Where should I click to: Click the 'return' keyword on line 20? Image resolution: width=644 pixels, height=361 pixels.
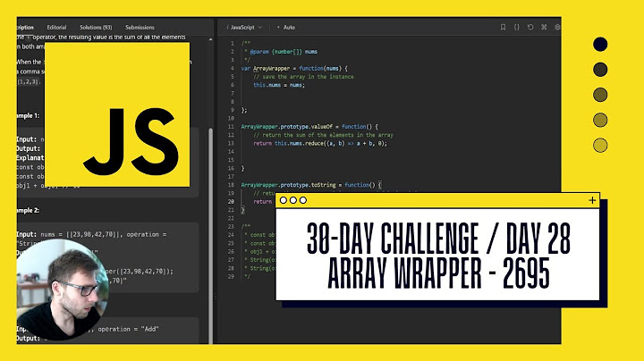(x=262, y=201)
